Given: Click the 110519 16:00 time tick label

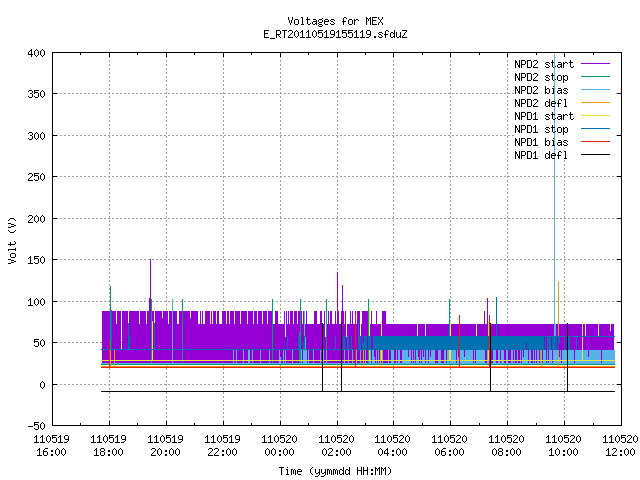Looking at the screenshot, I should coord(51,446).
